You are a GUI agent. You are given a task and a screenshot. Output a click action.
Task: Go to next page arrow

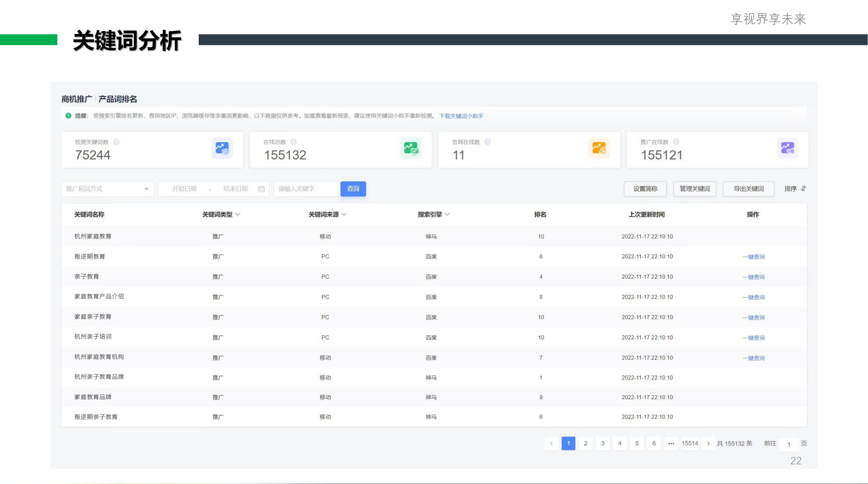tap(708, 444)
